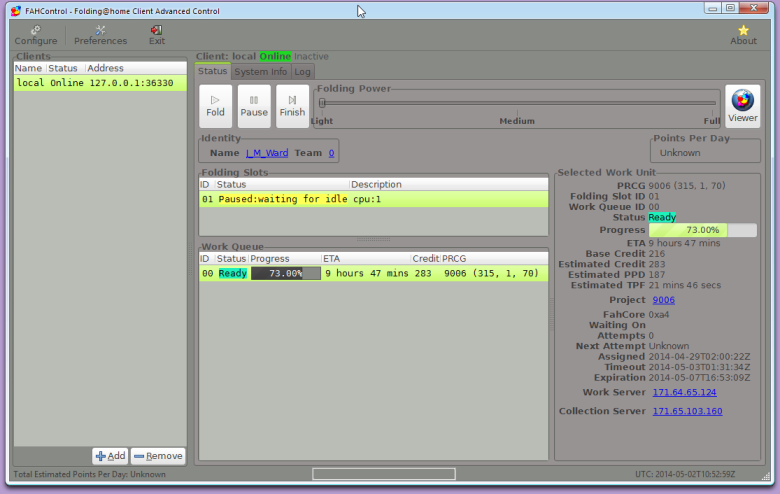The width and height of the screenshot is (780, 494).
Task: Click the Folding Slots Description column header
Action: point(449,185)
